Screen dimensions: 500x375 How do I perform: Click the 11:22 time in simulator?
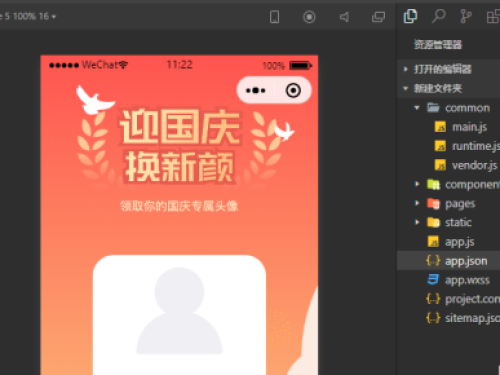coord(180,64)
